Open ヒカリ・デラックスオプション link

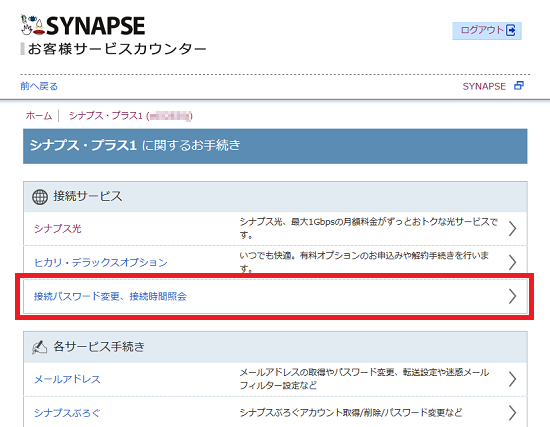pos(101,262)
